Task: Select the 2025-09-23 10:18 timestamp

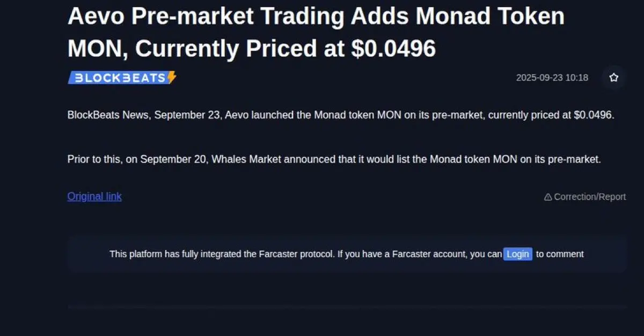Action: [x=552, y=78]
